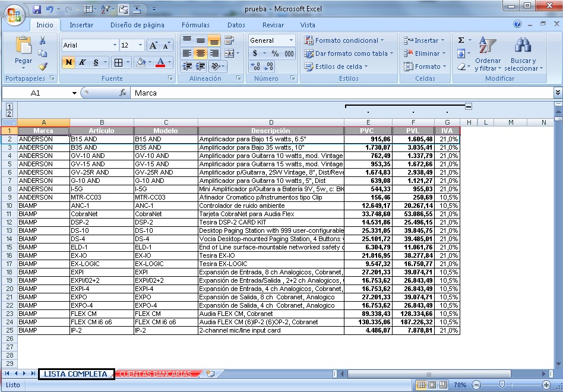Show outline level 2

pyautogui.click(x=10, y=114)
